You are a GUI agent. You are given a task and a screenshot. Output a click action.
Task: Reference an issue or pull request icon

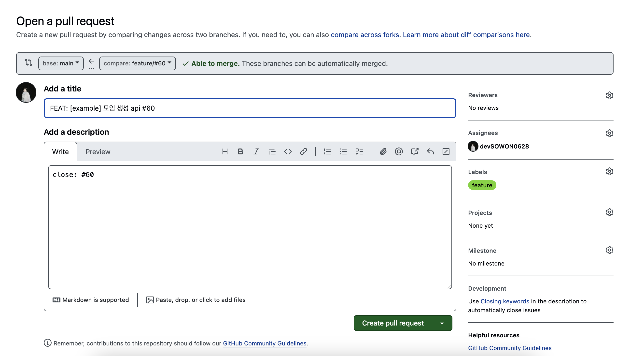coord(415,152)
